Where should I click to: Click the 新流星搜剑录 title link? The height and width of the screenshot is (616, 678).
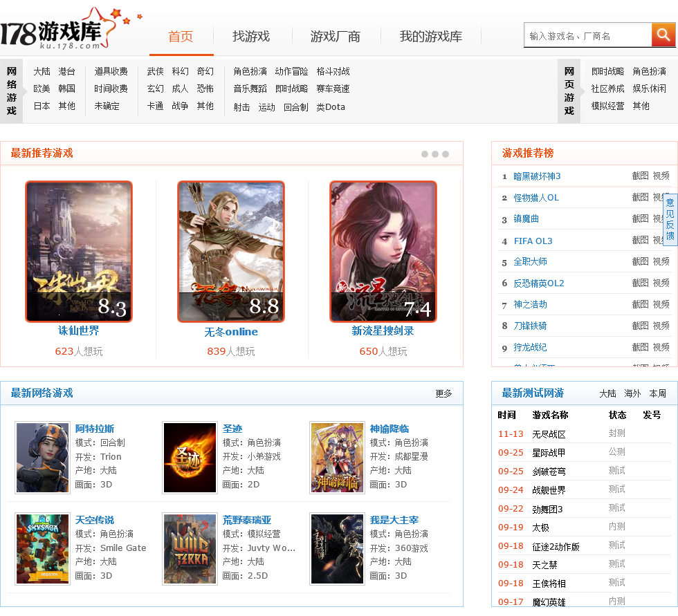[x=383, y=331]
